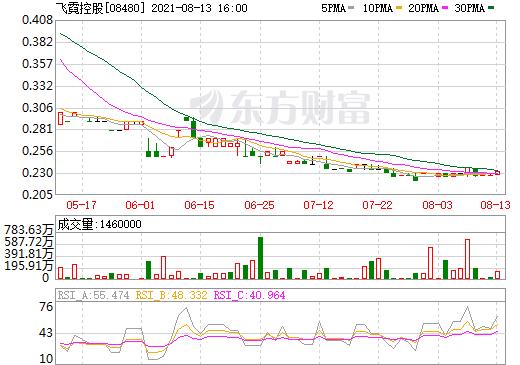Click the 0.256 price axis label
520x365 pixels.
click(x=38, y=151)
